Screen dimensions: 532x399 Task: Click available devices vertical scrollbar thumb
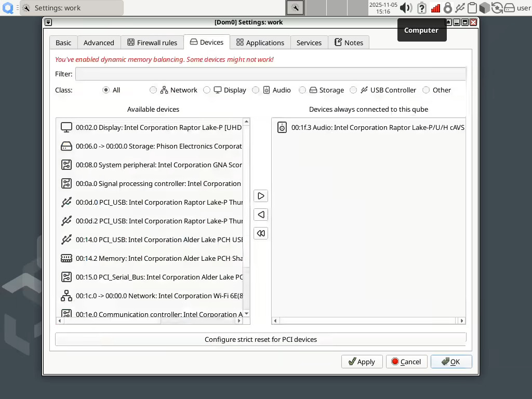point(247,195)
